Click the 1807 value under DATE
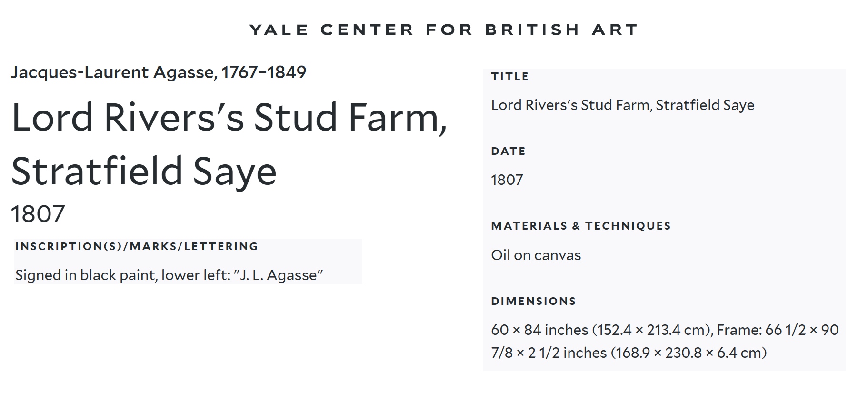The width and height of the screenshot is (868, 394). pyautogui.click(x=507, y=180)
